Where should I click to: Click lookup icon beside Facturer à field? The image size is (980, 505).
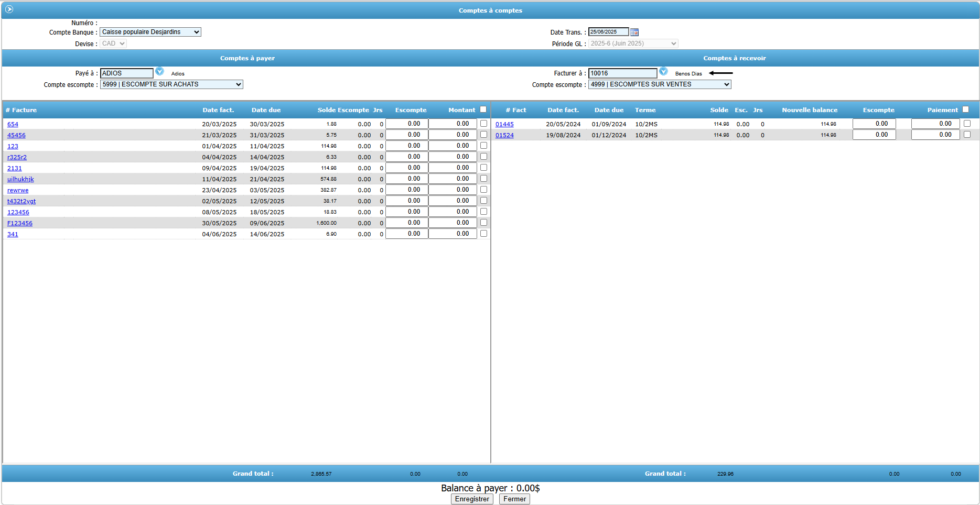(x=663, y=72)
